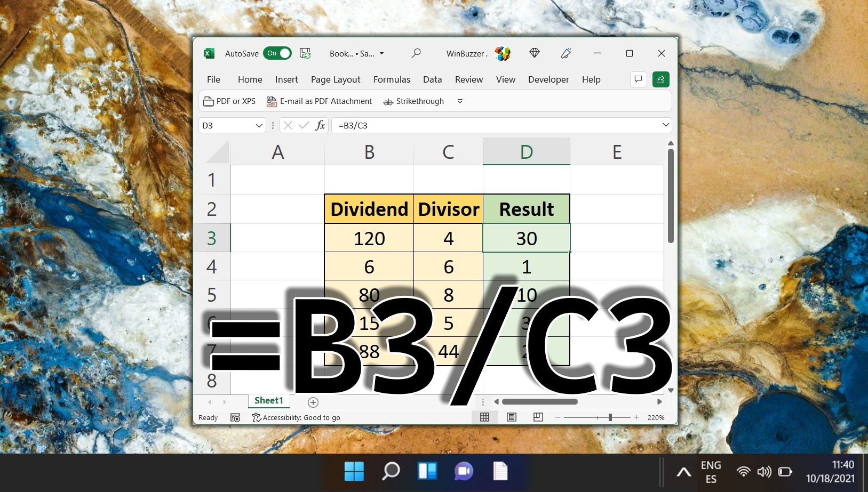Switch to the Data tab

[x=432, y=79]
